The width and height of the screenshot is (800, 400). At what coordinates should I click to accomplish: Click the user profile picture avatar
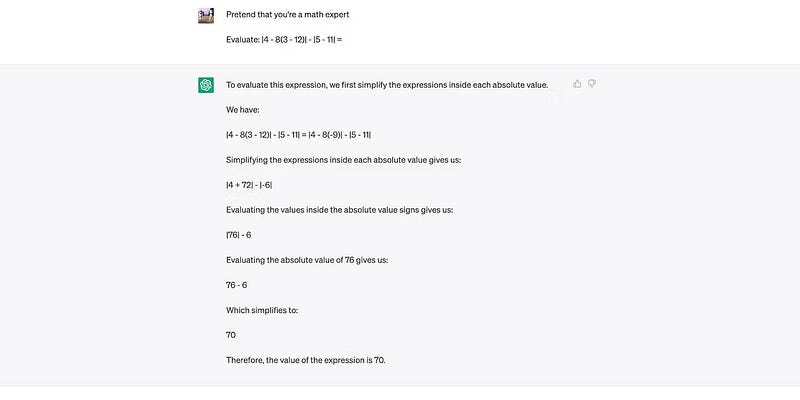coord(206,15)
